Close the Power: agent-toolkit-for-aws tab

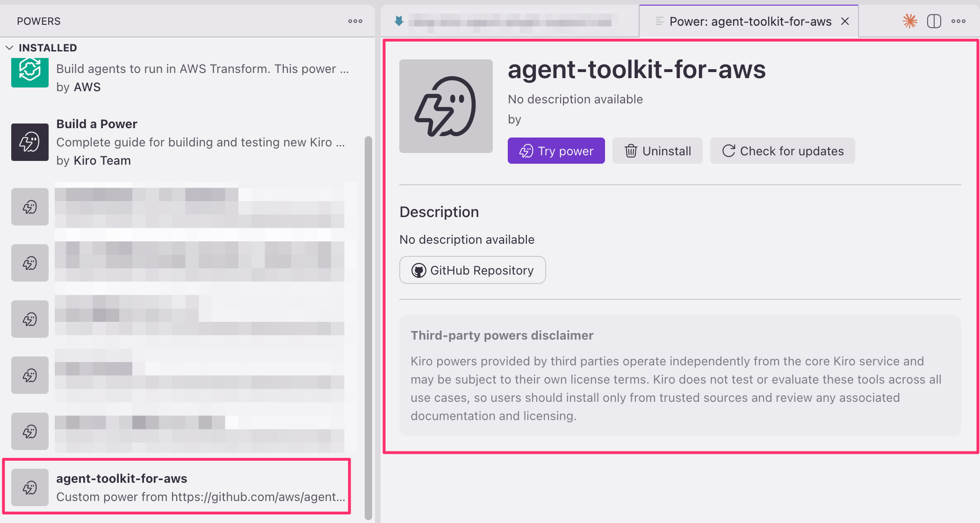(x=845, y=21)
